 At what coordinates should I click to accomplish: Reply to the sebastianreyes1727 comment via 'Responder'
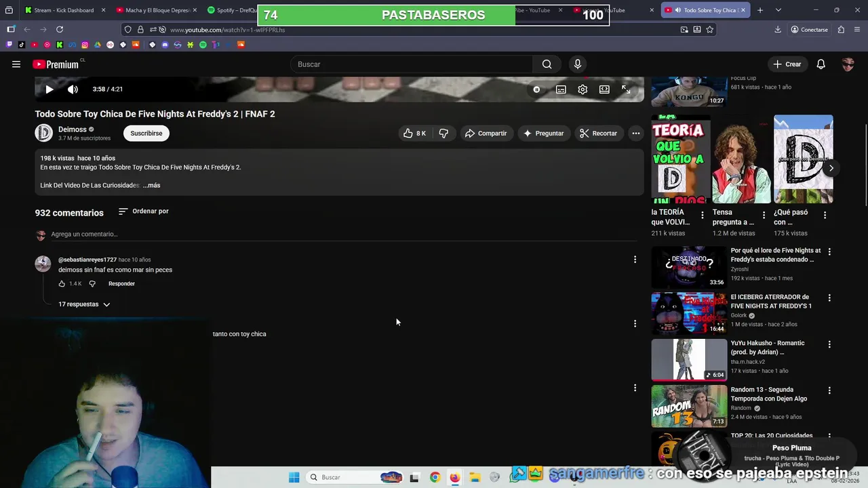[121, 284]
